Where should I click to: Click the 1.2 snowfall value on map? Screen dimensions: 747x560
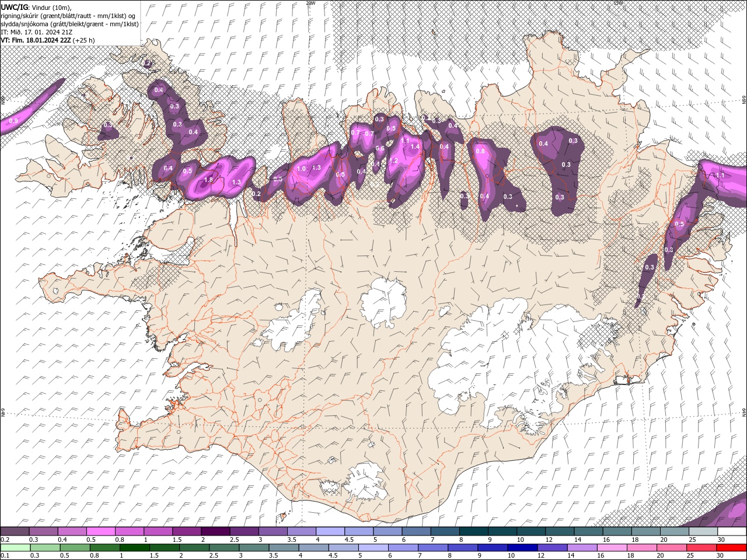[393, 161]
